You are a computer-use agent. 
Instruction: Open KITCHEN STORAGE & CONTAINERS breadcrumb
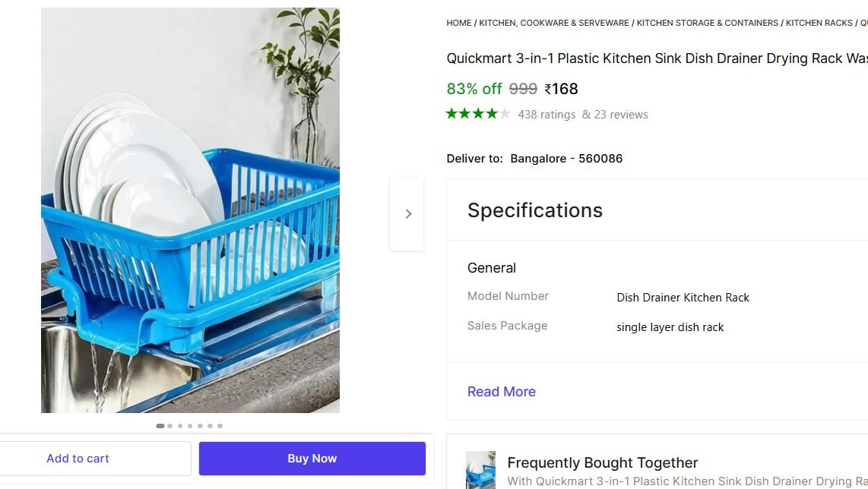pyautogui.click(x=707, y=23)
